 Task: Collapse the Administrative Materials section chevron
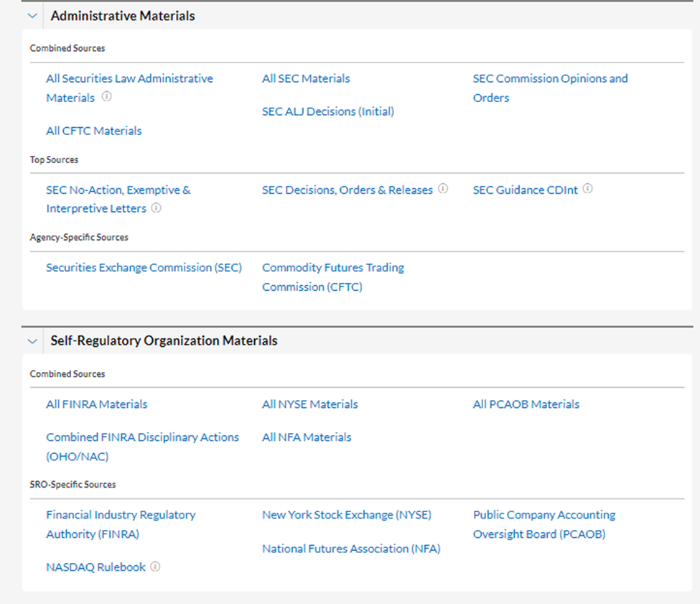coord(32,16)
